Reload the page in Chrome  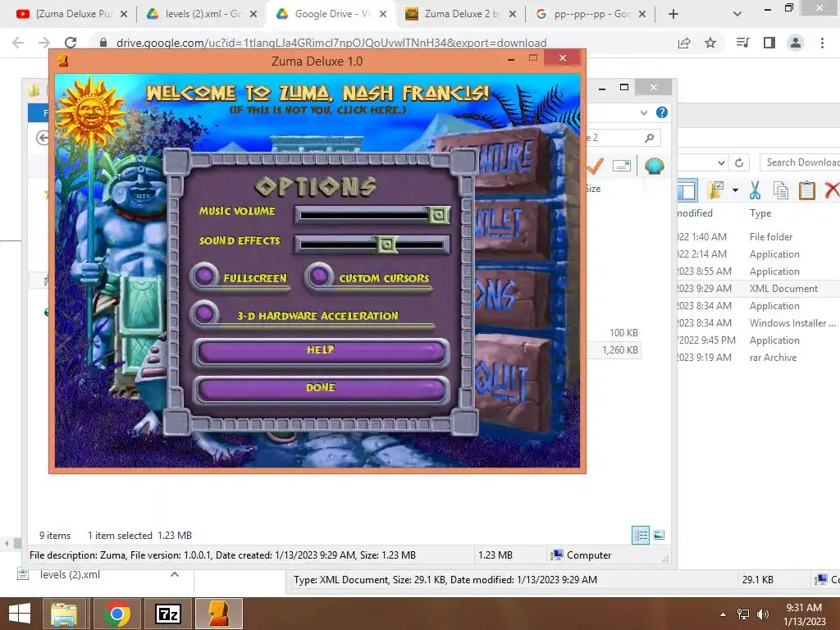click(71, 43)
